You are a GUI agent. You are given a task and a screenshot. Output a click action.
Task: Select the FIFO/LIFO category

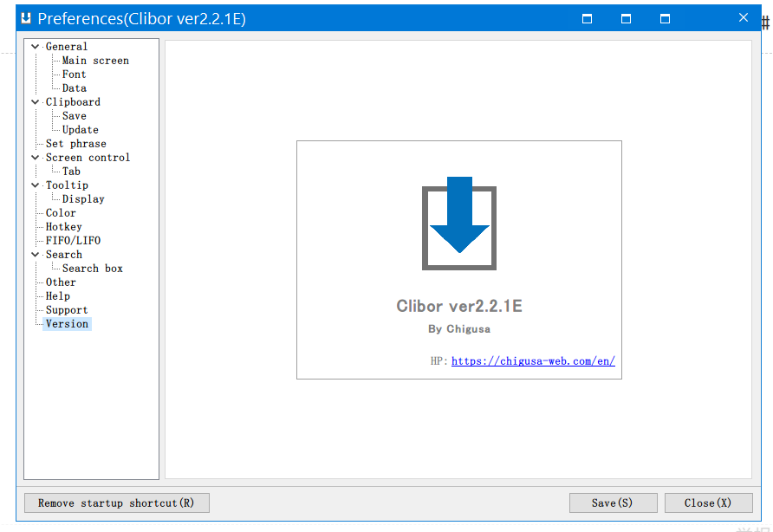[74, 241]
